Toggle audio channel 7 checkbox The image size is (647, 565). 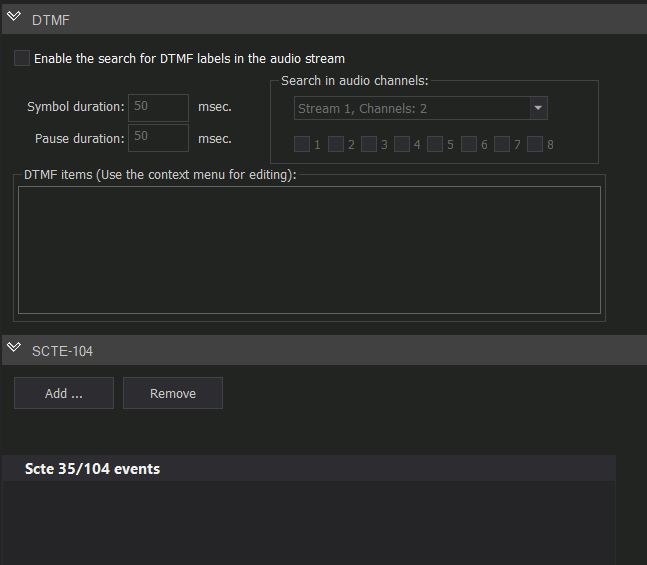click(x=502, y=144)
